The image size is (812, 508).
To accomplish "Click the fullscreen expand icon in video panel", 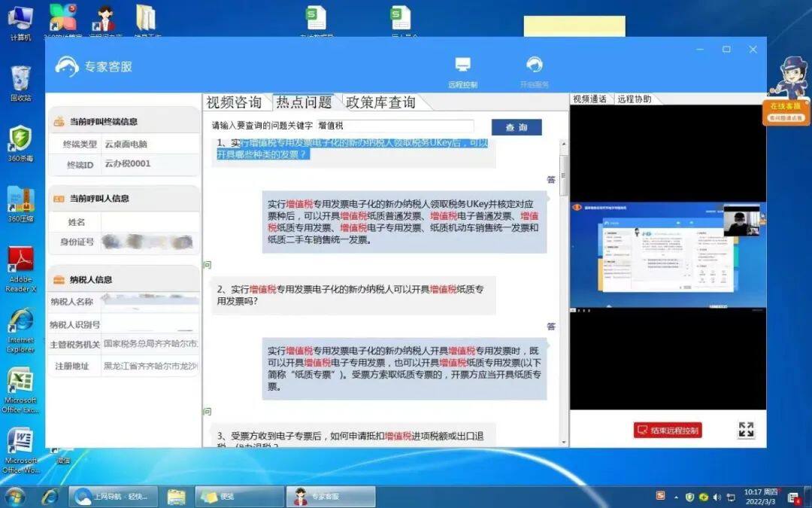I will (x=746, y=430).
